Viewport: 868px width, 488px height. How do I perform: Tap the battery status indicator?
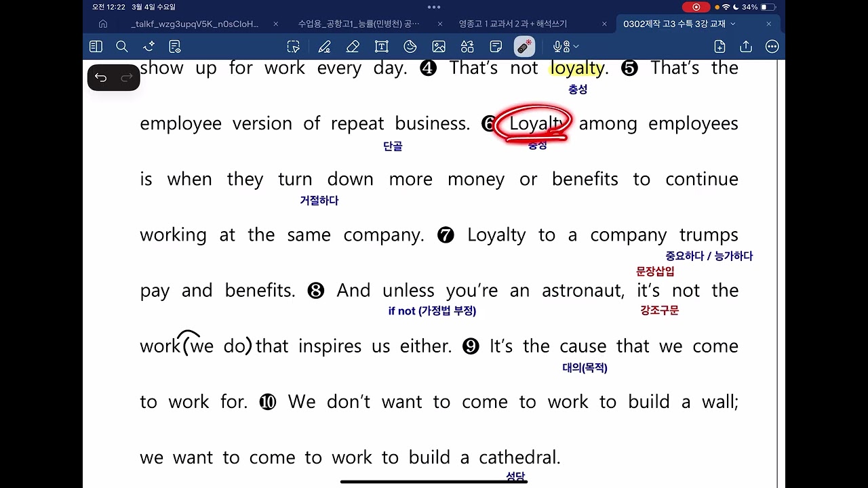tap(768, 7)
